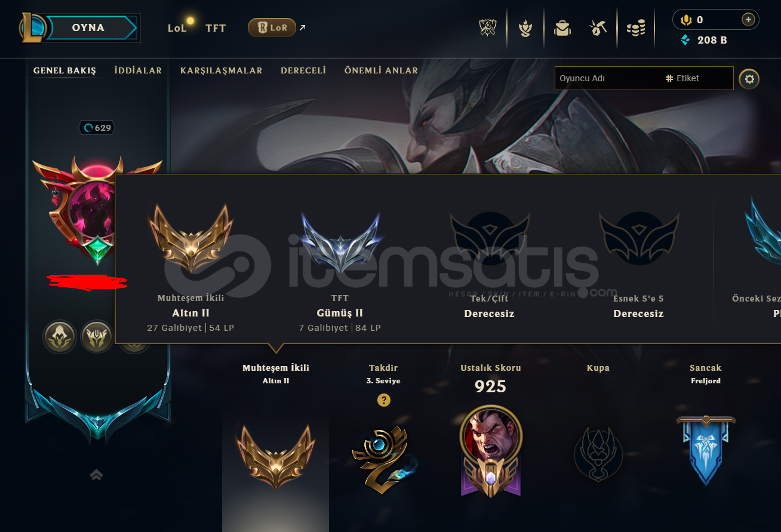Viewport: 781px width, 532px height.
Task: Open the Karşılaşmalar tab
Action: click(222, 70)
